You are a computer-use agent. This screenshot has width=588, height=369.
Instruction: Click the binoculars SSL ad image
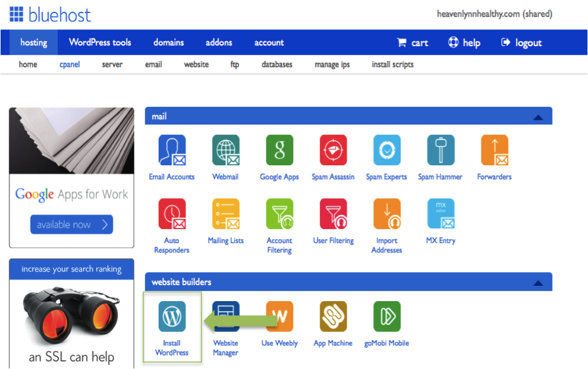tap(71, 315)
